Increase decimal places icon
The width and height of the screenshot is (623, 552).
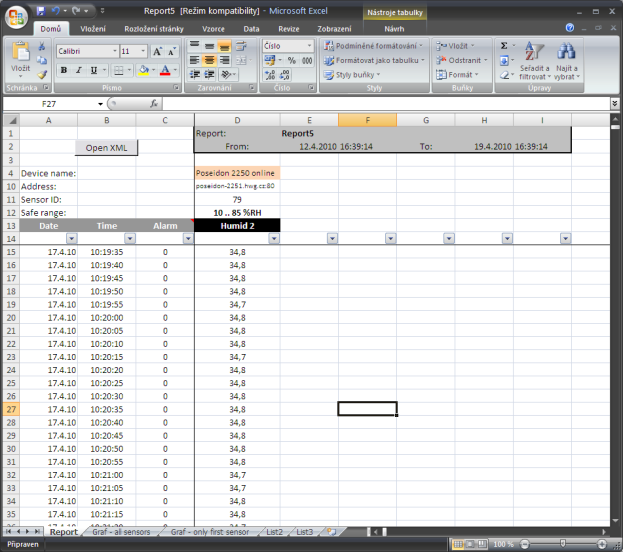click(270, 74)
